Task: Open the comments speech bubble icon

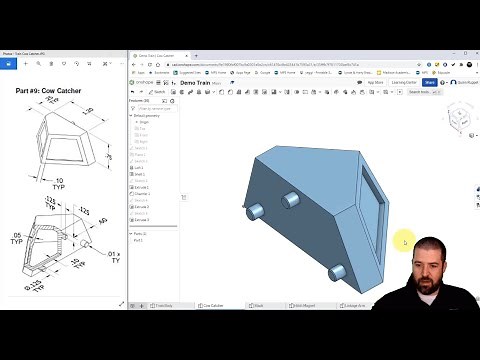Action: tap(359, 82)
